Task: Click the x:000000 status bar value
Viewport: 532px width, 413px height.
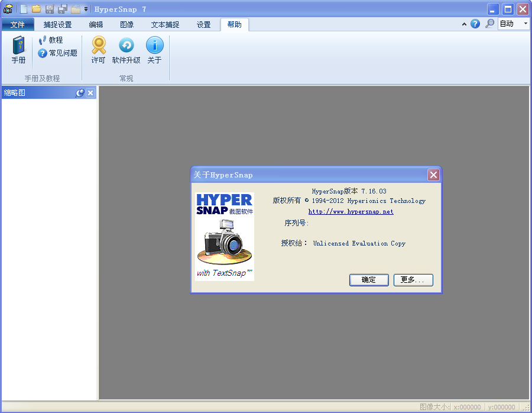Action: click(x=467, y=407)
